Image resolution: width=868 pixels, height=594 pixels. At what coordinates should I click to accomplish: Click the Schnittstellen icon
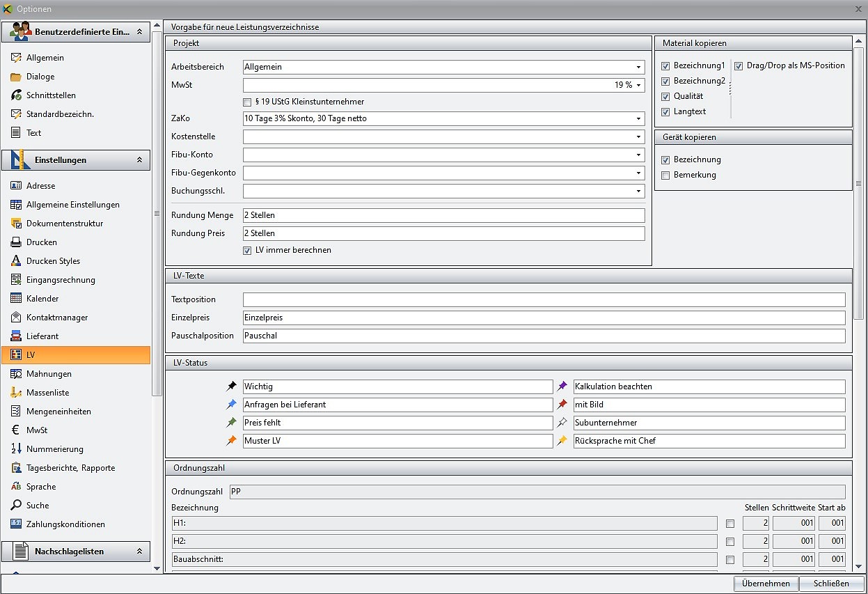point(16,95)
